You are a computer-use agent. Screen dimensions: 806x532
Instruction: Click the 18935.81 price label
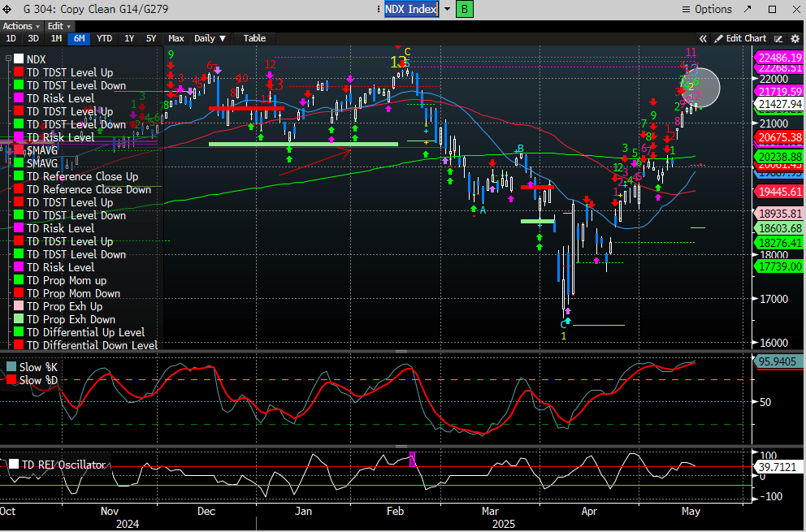point(780,214)
